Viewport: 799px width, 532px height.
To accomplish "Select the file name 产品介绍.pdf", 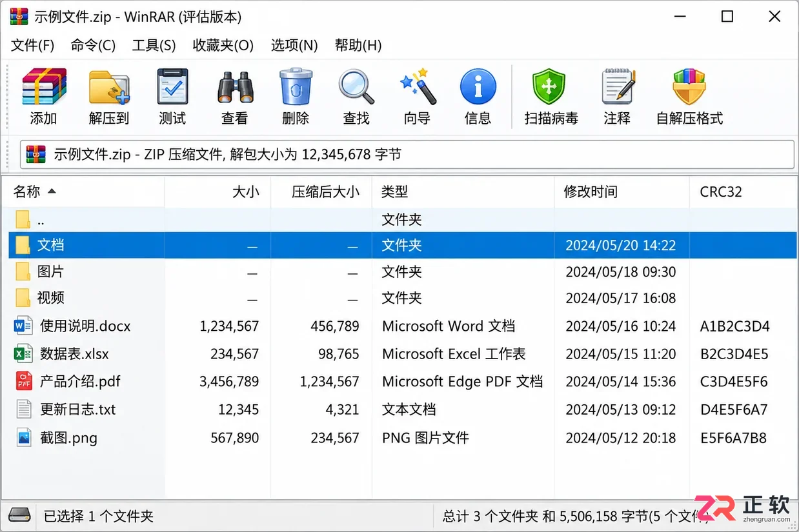I will (x=80, y=381).
